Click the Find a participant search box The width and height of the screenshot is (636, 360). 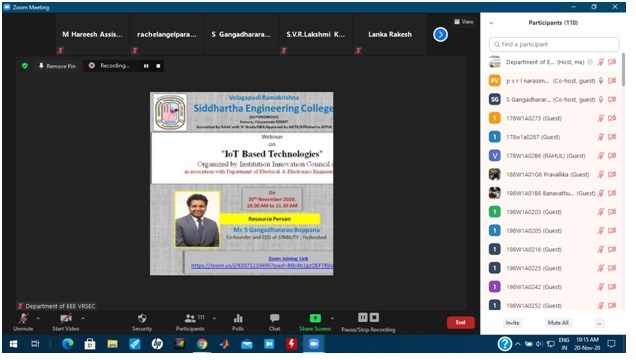click(x=554, y=44)
